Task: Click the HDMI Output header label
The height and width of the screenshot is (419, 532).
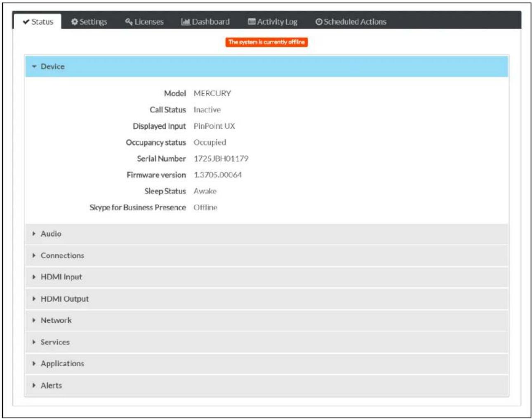Action: click(64, 299)
